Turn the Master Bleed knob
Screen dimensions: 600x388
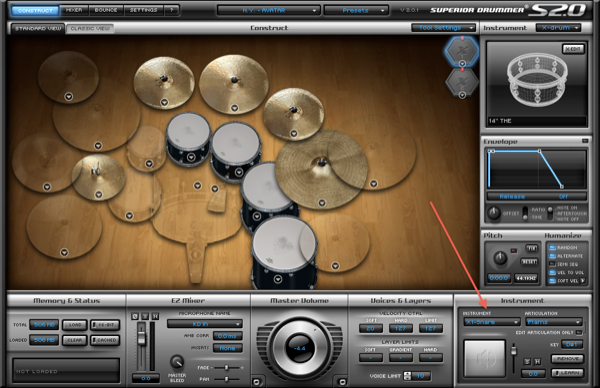click(x=177, y=362)
